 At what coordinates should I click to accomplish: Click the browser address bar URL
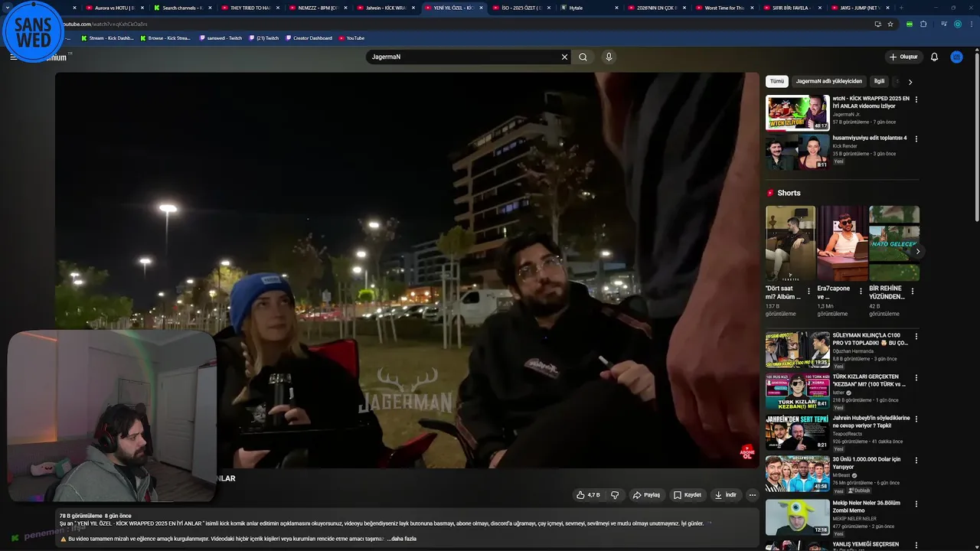(x=106, y=24)
